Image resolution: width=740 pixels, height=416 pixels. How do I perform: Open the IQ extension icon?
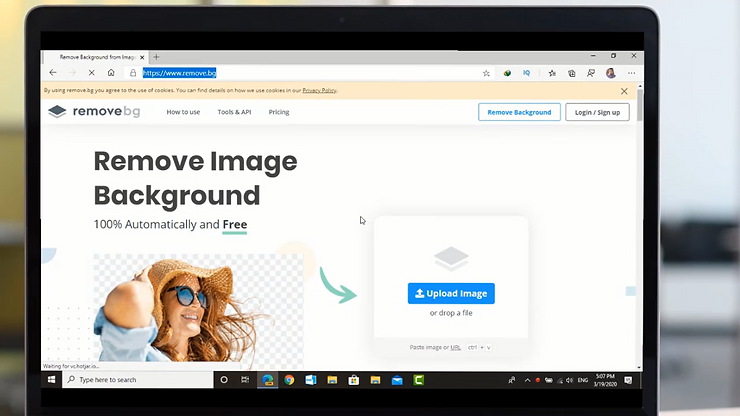[x=527, y=73]
